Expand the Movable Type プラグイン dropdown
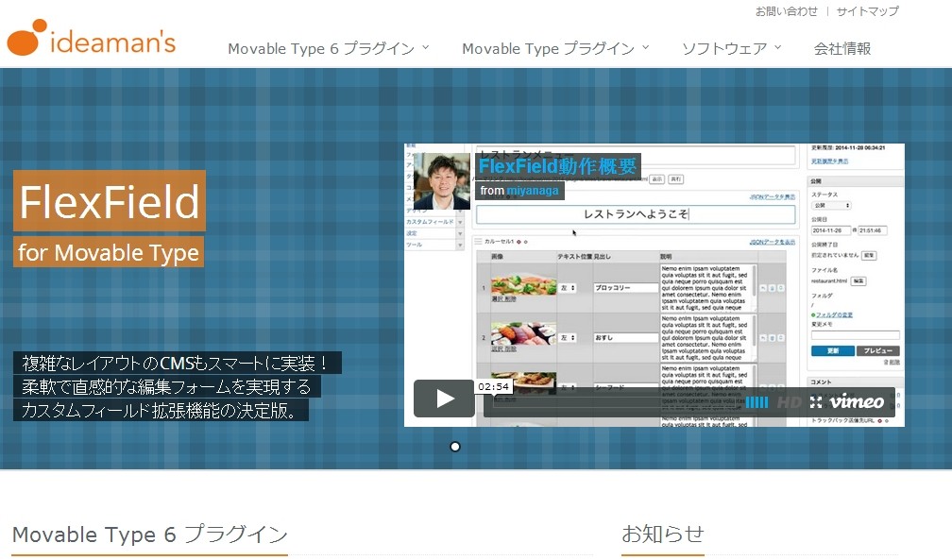 point(552,48)
